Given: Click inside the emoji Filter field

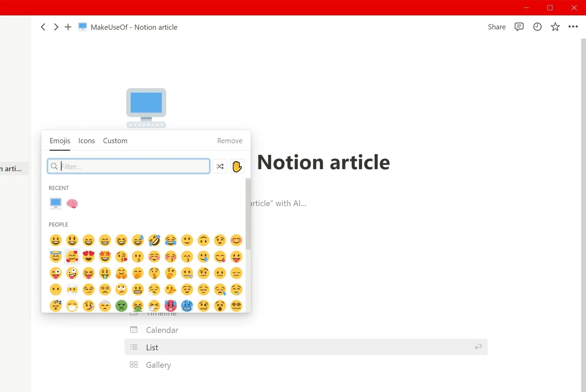Looking at the screenshot, I should (x=128, y=166).
